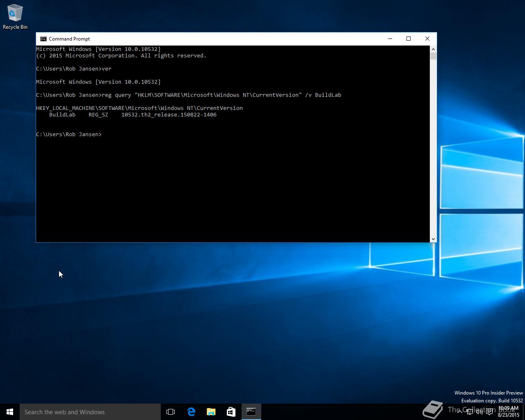
Task: Click the console vertical scrollbar thumb
Action: click(x=433, y=56)
